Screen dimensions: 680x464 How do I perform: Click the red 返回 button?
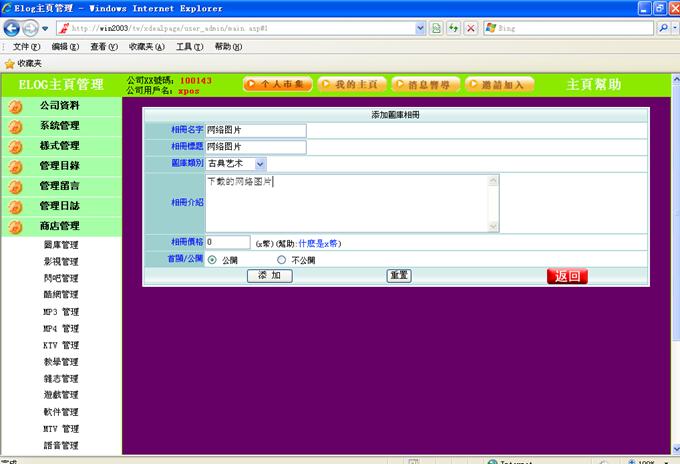(567, 276)
